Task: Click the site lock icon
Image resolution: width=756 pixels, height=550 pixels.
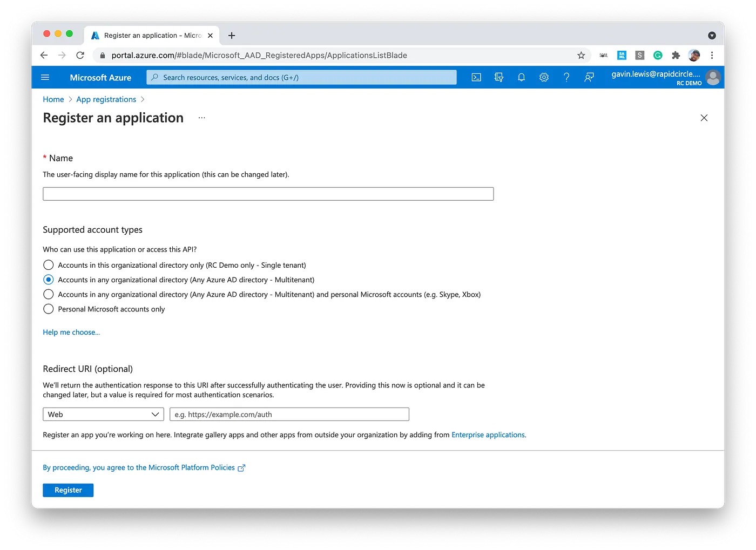Action: pyautogui.click(x=102, y=55)
